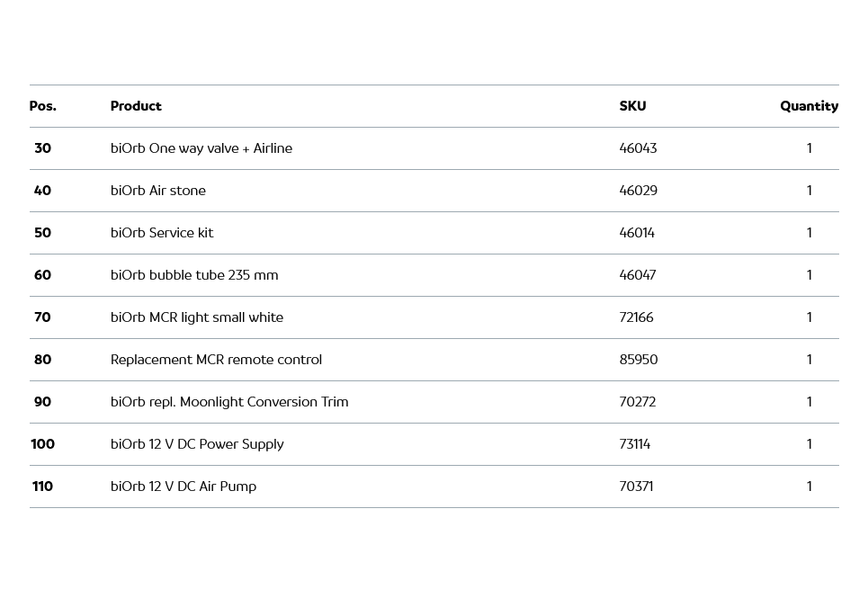Click biOrb 12 V DC Power Supply

pyautogui.click(x=197, y=444)
